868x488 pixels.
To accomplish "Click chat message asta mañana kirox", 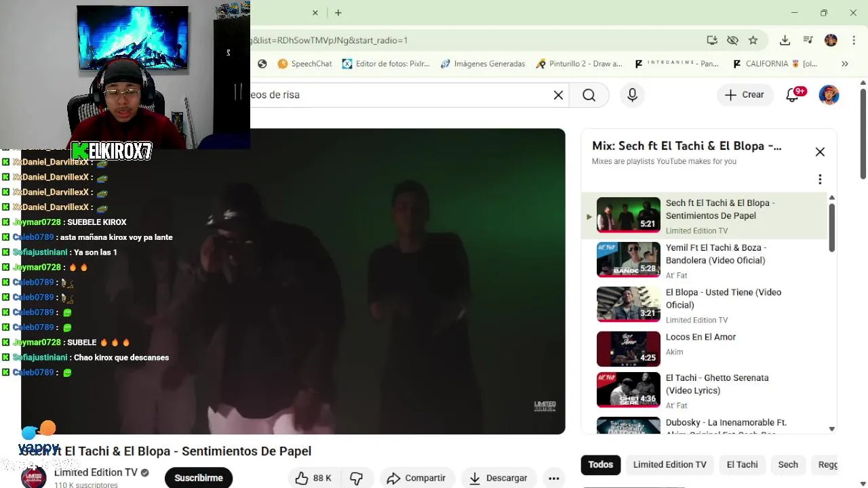I will [x=116, y=237].
